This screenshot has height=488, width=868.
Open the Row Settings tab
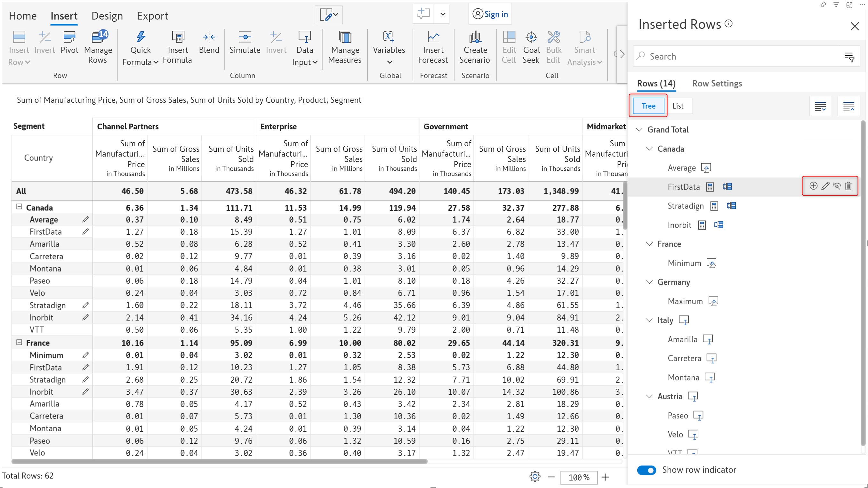[717, 83]
